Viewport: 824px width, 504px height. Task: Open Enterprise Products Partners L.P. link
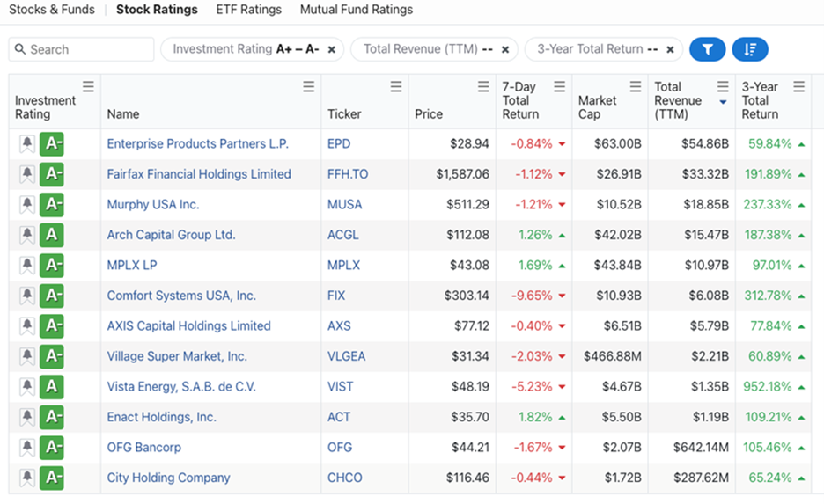click(197, 144)
